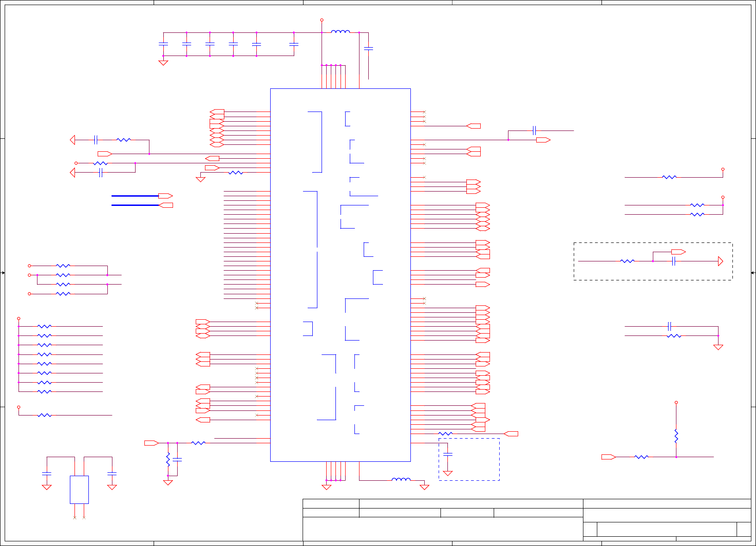Click the power terminal circle above the top inductor
The height and width of the screenshot is (546, 756).
322,20
